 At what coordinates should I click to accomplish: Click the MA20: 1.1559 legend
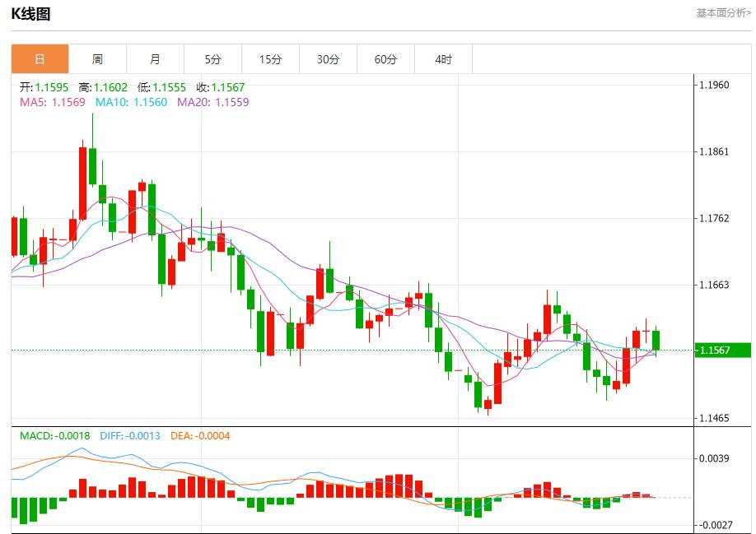pyautogui.click(x=212, y=104)
